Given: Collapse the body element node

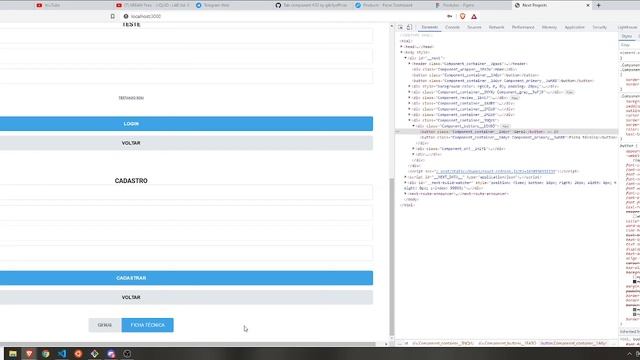Looking at the screenshot, I should 402,53.
